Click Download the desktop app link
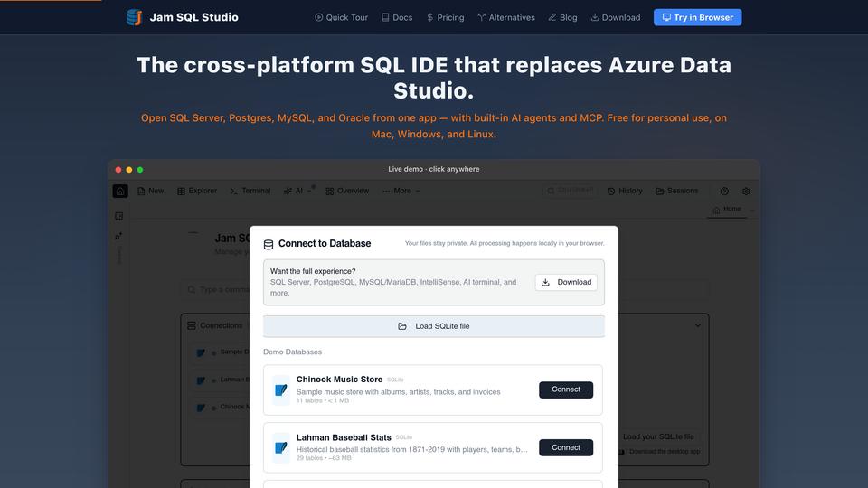Screen dimensions: 868x488 pos(665,452)
